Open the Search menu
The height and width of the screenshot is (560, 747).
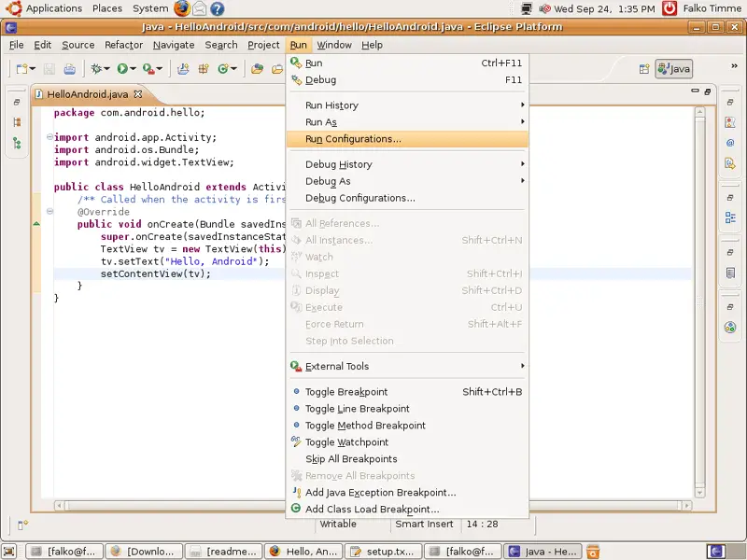221,45
